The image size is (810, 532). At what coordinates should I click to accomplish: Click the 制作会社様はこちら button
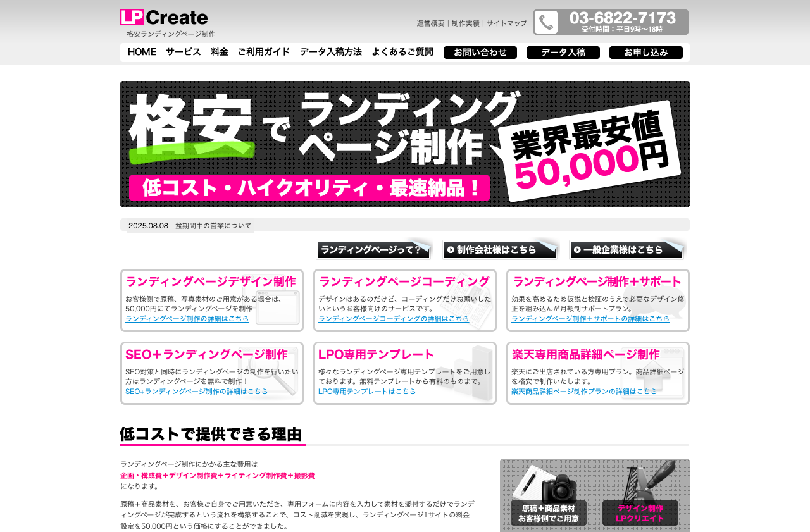point(500,250)
